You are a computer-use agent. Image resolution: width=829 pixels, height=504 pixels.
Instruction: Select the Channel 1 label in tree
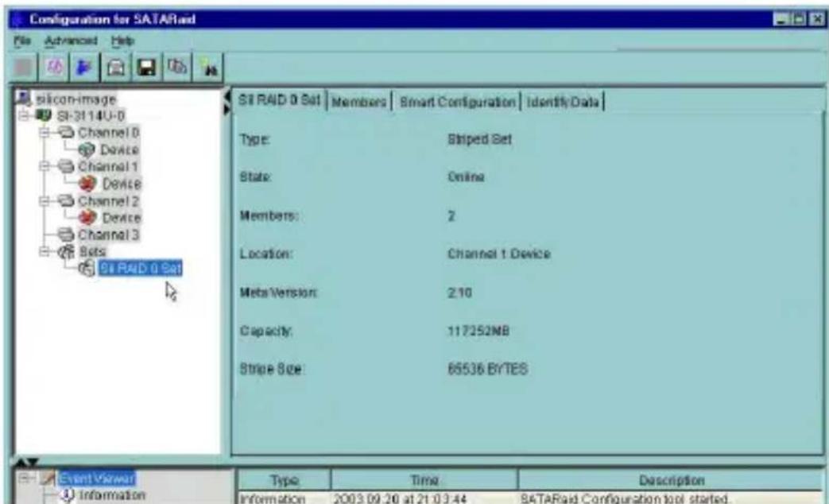pyautogui.click(x=108, y=167)
